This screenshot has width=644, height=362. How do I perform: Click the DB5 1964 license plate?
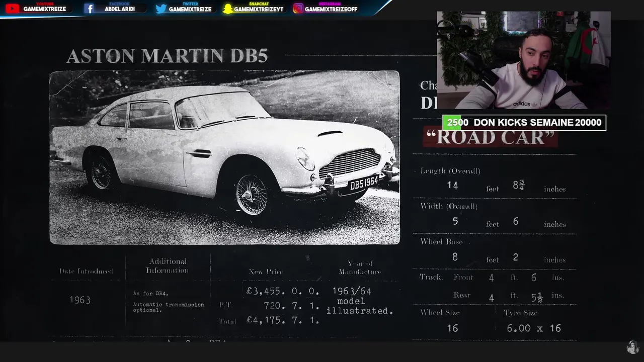click(364, 183)
